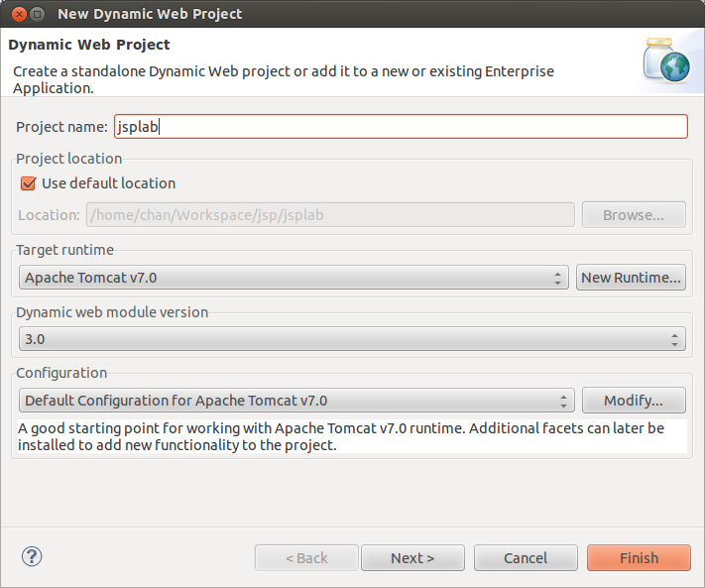Click the Modify... configuration button
705x588 pixels.
click(634, 400)
